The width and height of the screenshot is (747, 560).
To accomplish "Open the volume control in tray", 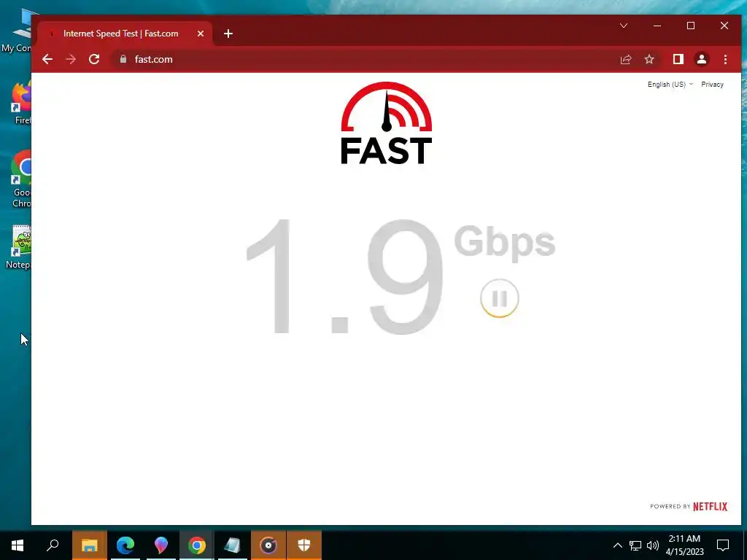I will point(653,545).
